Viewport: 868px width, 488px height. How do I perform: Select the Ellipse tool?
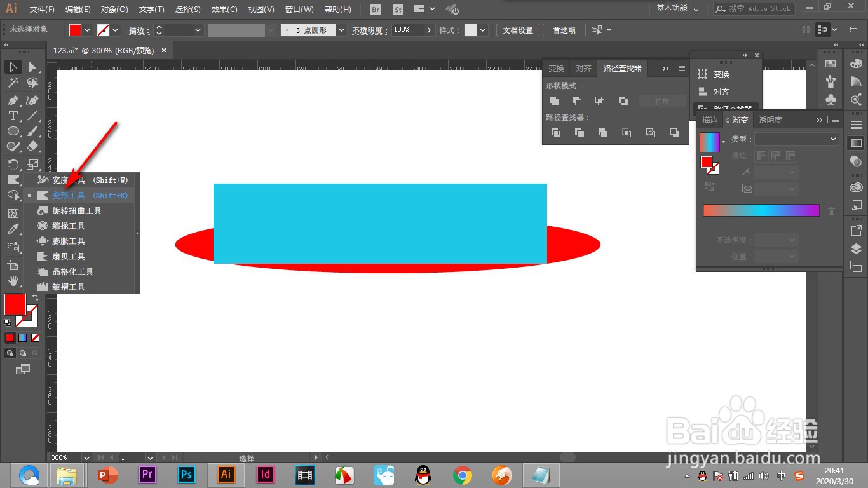tap(13, 131)
